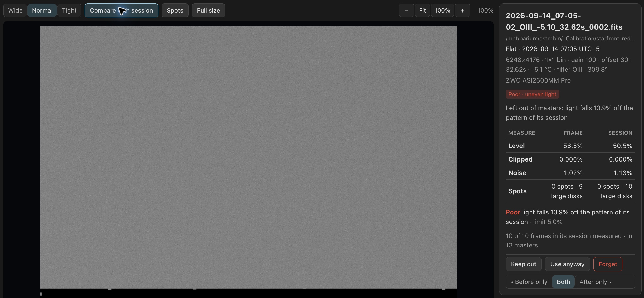Click the Level session value 50.5%
The height and width of the screenshot is (298, 644).
point(622,146)
